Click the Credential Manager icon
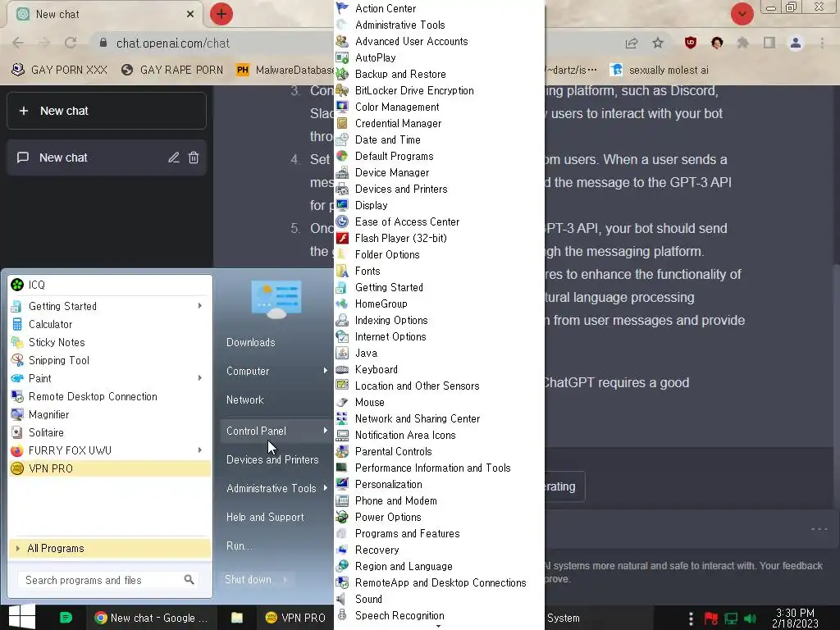Viewport: 840px width, 630px height. point(342,123)
